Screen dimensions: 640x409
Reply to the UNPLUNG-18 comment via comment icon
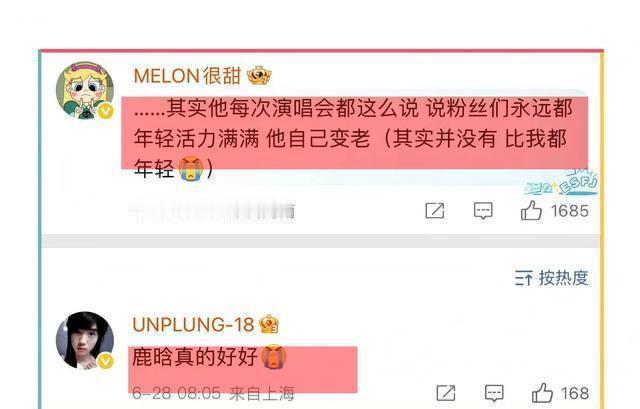(x=494, y=393)
